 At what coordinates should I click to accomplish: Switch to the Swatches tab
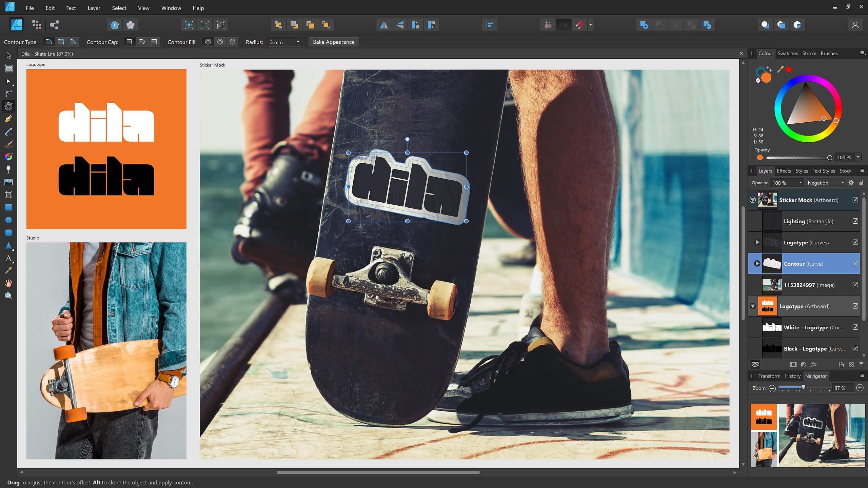pos(788,53)
